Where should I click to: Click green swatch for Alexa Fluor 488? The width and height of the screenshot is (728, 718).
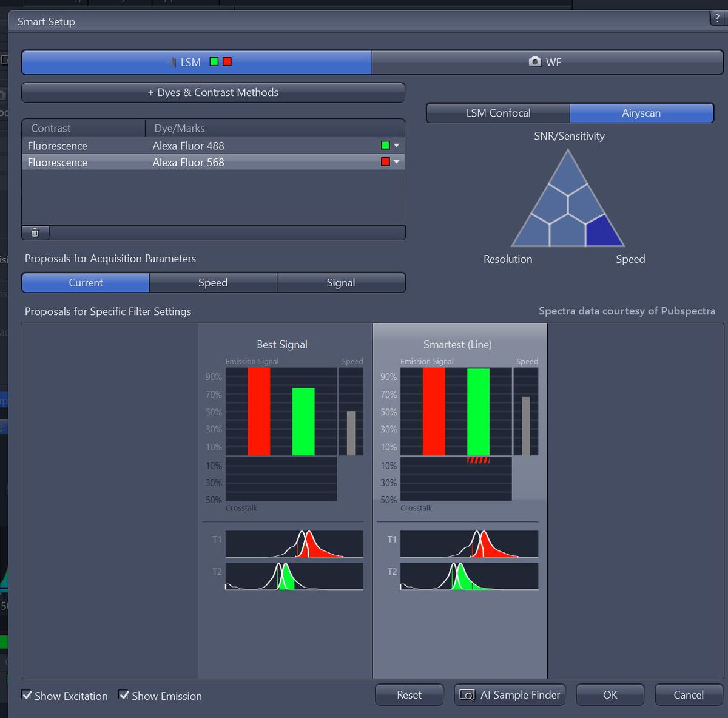385,146
